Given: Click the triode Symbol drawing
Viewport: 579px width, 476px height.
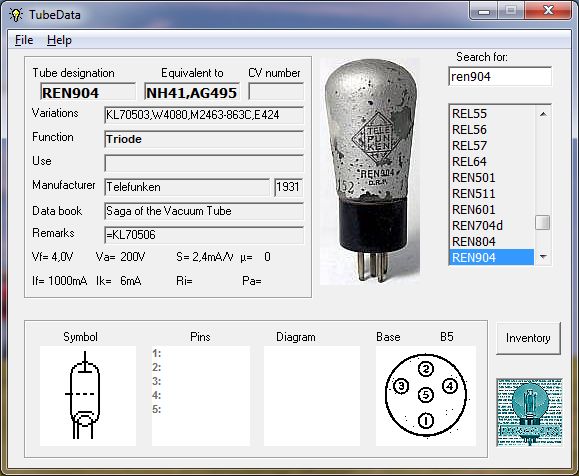Looking at the screenshot, I should [x=88, y=395].
